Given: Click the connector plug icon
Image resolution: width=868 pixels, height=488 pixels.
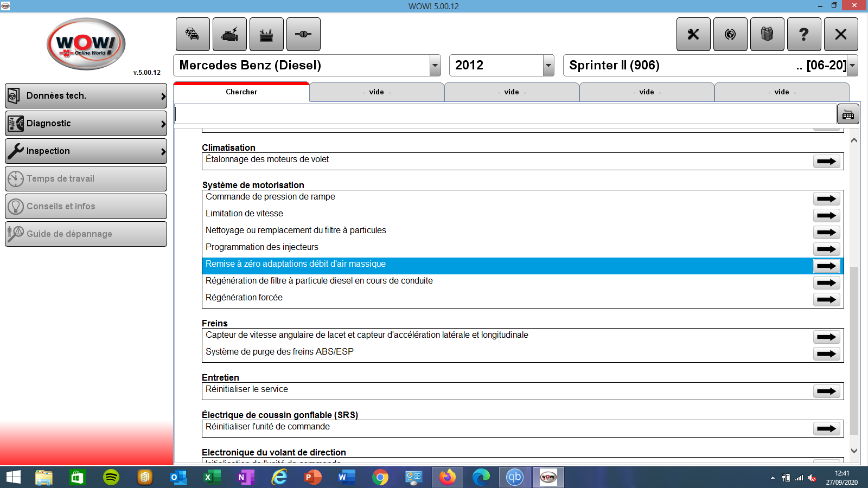Looking at the screenshot, I should click(303, 34).
